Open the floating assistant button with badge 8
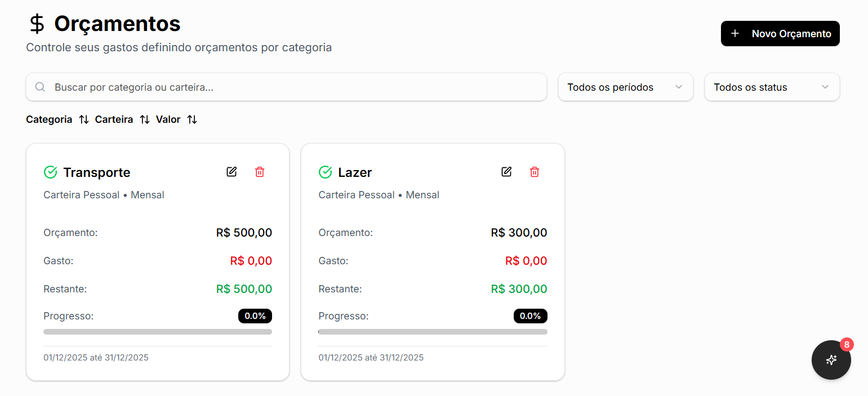Viewport: 868px width, 396px height. tap(831, 360)
